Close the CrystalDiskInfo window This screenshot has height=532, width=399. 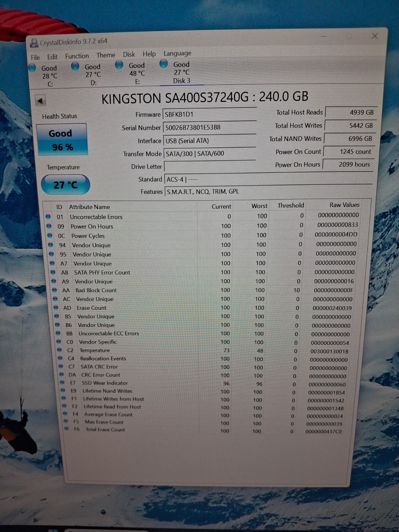(375, 36)
